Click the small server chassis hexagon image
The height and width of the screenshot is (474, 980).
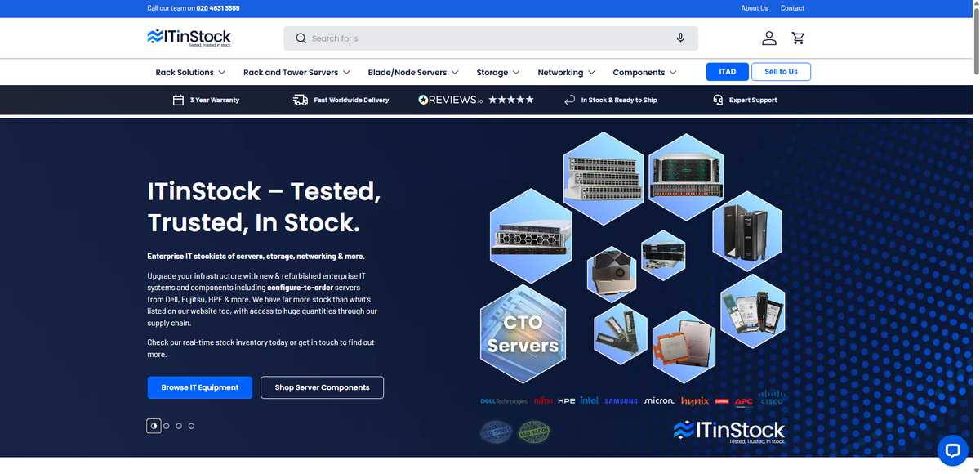[x=663, y=255]
